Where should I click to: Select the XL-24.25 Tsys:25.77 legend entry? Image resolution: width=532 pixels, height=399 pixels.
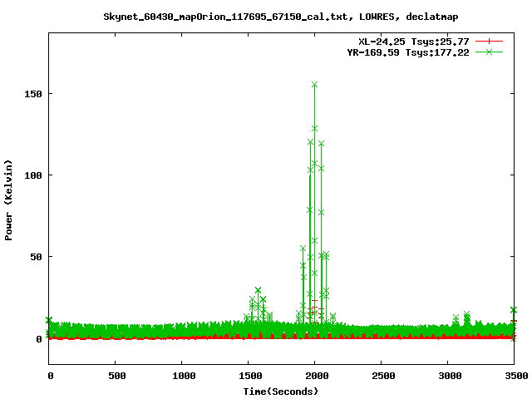tap(414, 42)
